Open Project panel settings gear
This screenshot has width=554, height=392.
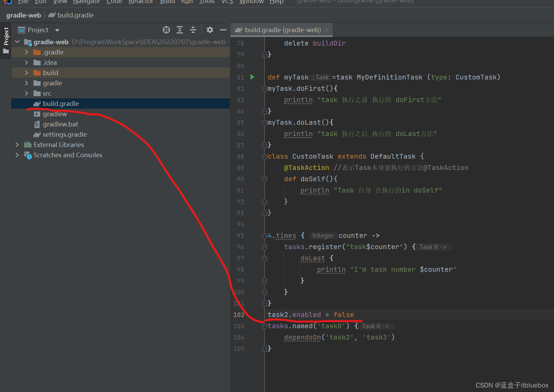pyautogui.click(x=210, y=30)
